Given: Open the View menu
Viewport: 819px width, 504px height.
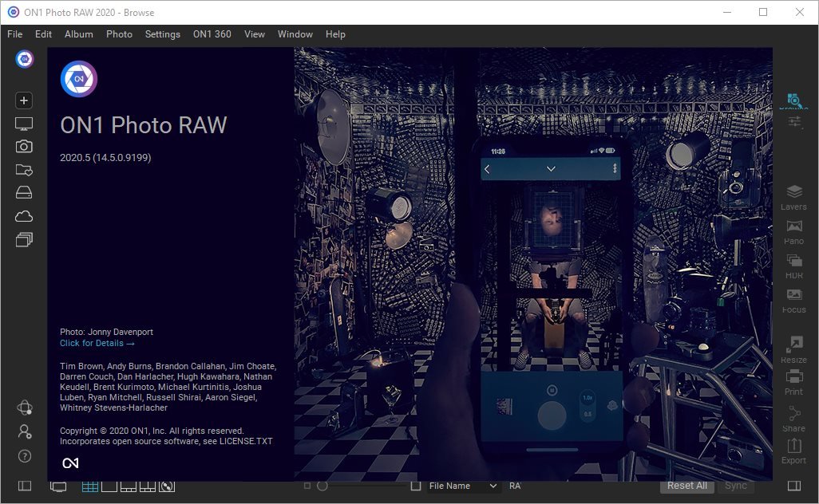Looking at the screenshot, I should tap(255, 34).
